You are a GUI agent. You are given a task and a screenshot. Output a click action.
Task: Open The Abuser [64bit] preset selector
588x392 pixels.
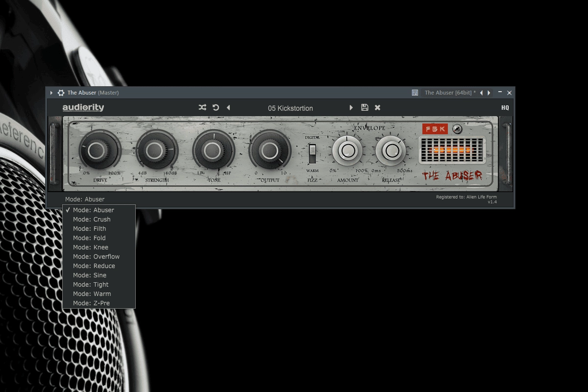click(x=450, y=93)
